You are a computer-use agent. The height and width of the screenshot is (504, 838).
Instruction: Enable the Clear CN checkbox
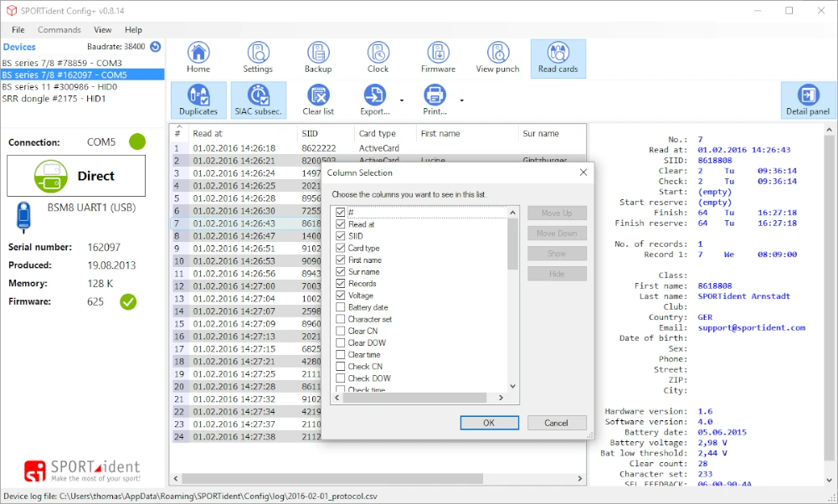pyautogui.click(x=341, y=331)
